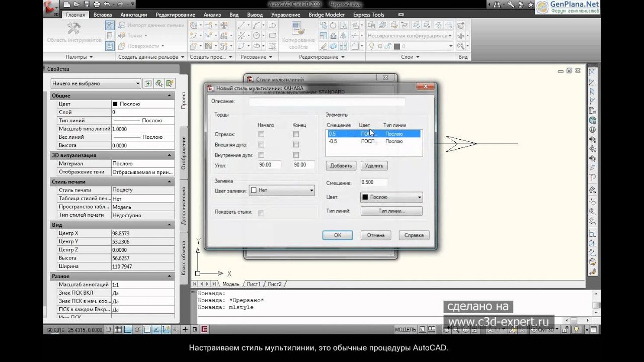
Task: Confirm the dialog with OK
Action: (338, 235)
